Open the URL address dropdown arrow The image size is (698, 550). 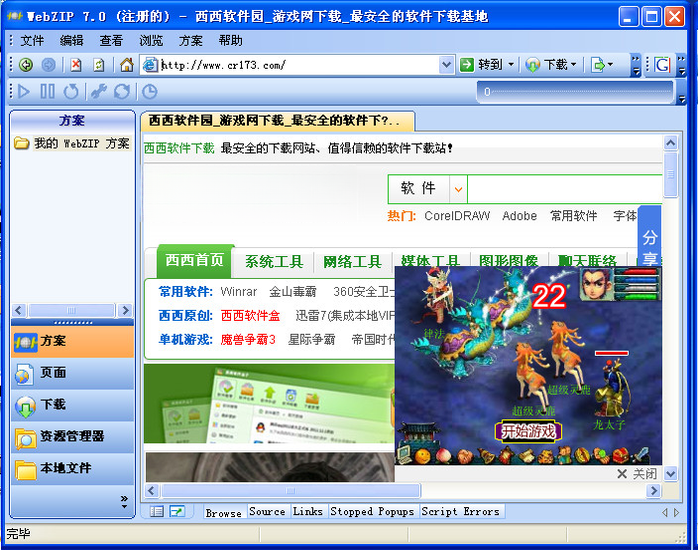click(446, 65)
